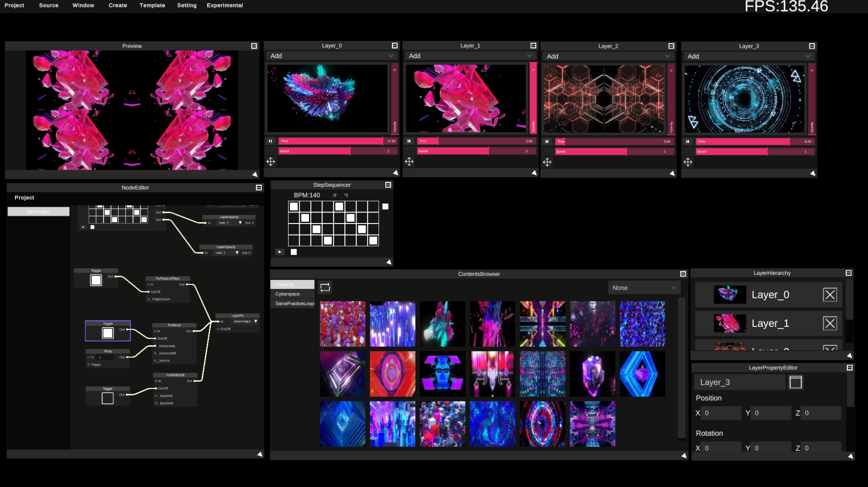Click the loop icon in ContentsBrowser
Viewport: 868px width, 487px height.
[325, 287]
